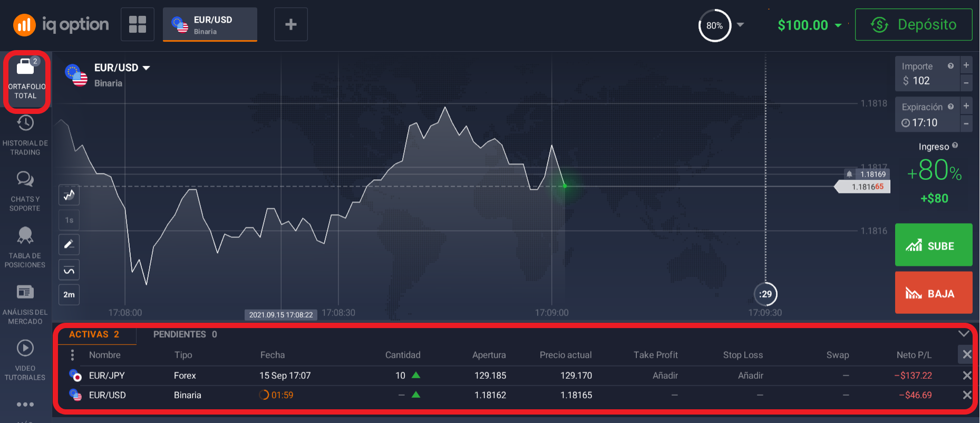Expand the 80% profit circle dropdown arrow

(740, 25)
